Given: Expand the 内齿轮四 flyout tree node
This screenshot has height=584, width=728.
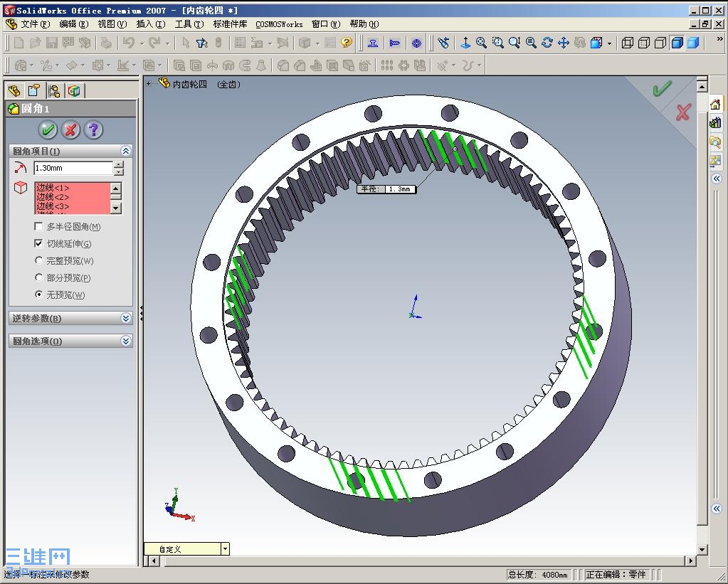Looking at the screenshot, I should [x=149, y=84].
